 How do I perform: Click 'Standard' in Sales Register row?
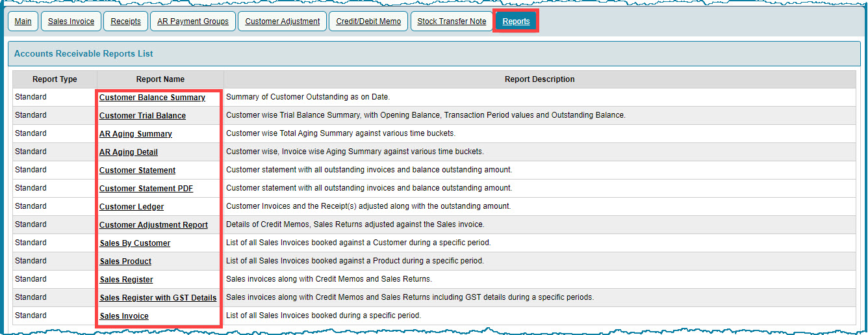[31, 279]
